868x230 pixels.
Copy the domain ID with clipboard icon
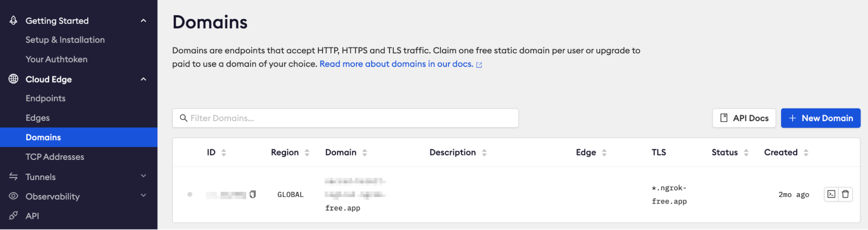[x=253, y=194]
